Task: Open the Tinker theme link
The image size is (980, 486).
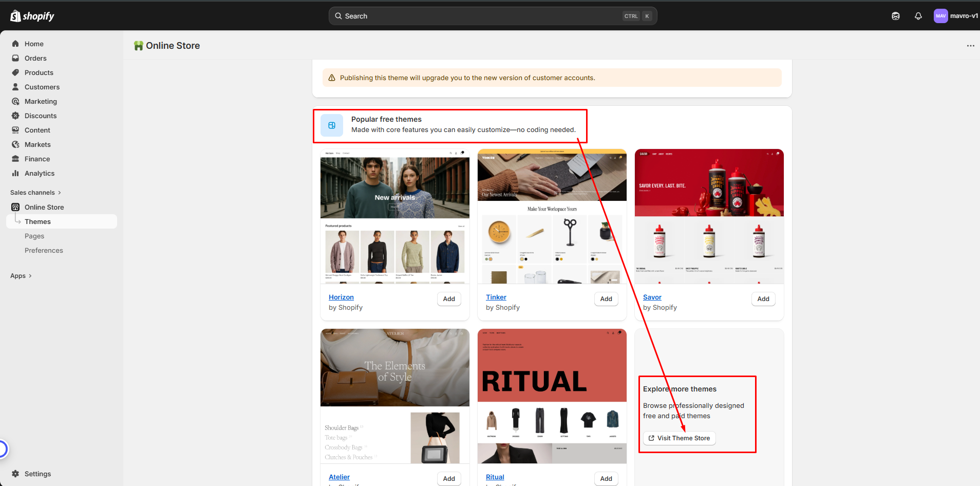Action: click(x=496, y=297)
